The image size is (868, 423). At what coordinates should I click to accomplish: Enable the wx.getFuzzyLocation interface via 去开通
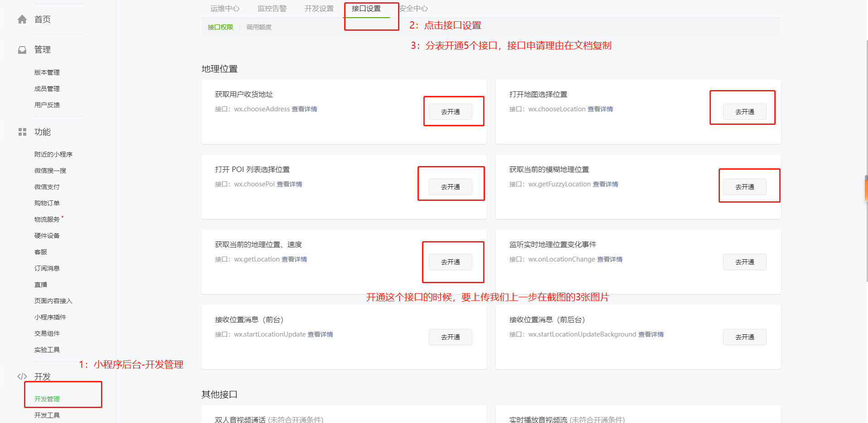coord(744,187)
